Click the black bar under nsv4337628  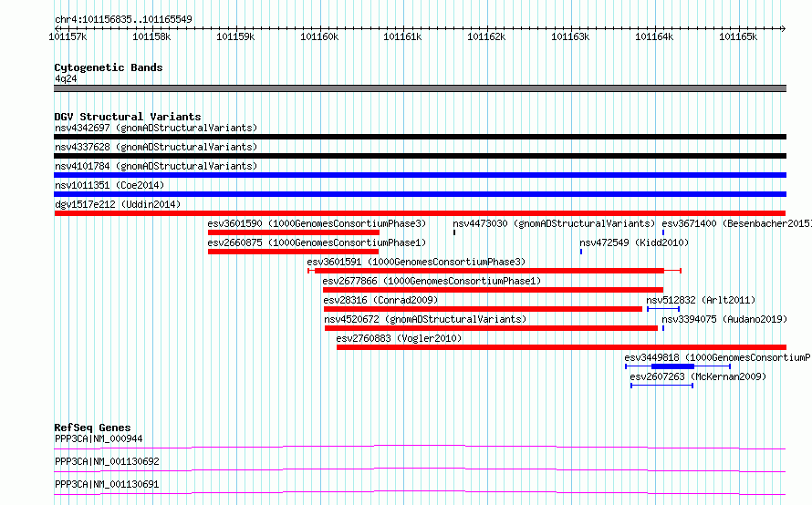[x=420, y=156]
